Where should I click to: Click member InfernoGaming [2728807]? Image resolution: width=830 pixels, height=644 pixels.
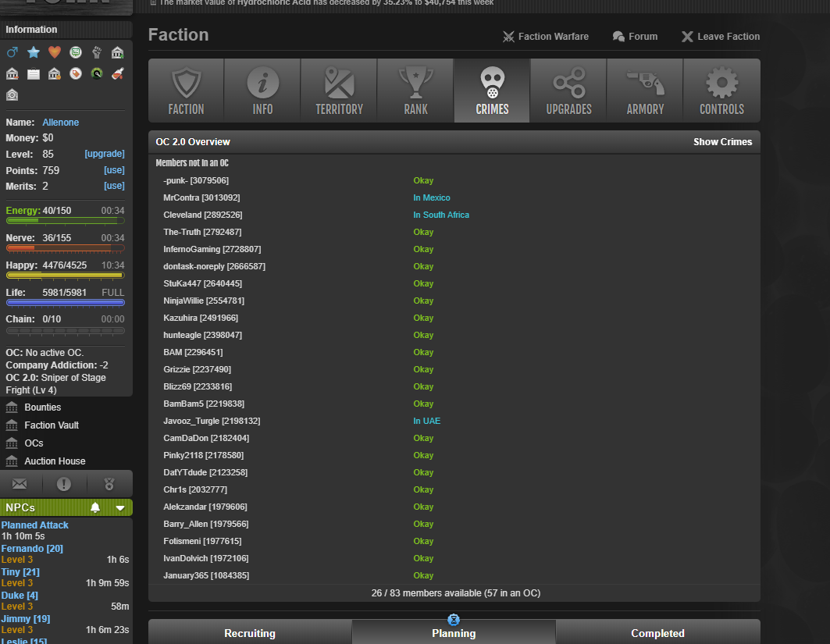[212, 249]
